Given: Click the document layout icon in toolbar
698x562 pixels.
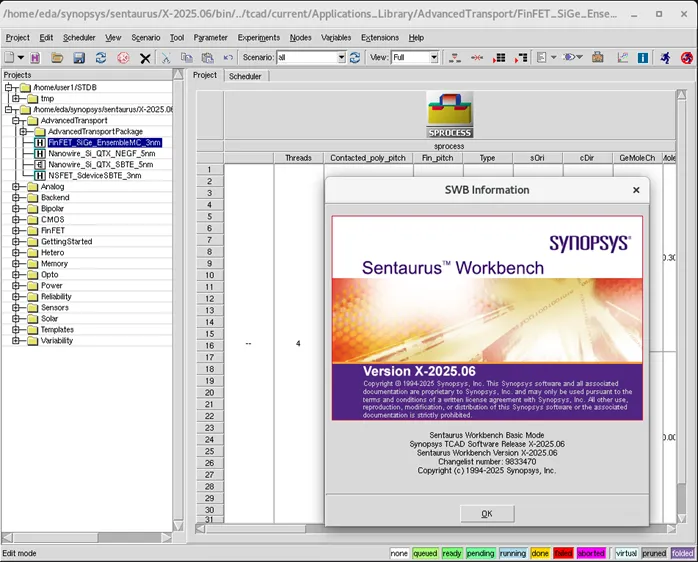Looking at the screenshot, I should tap(542, 57).
